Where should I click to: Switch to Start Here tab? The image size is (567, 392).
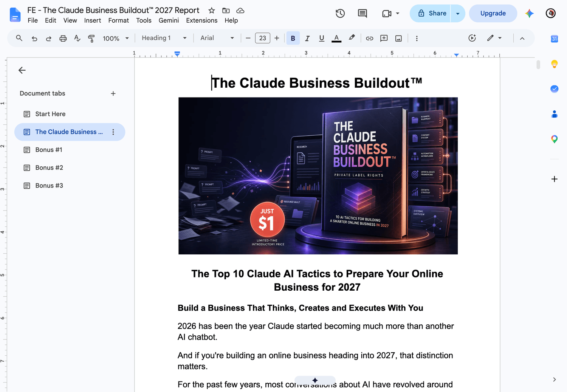[x=70, y=114]
